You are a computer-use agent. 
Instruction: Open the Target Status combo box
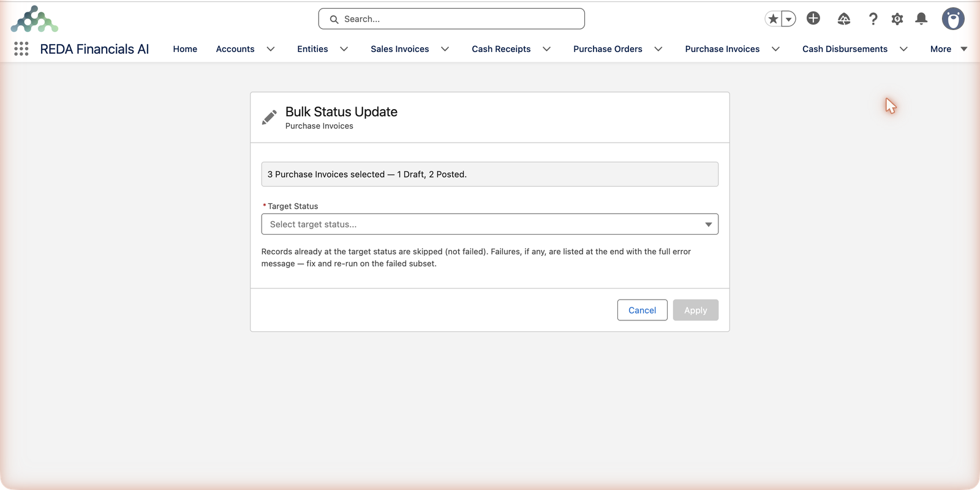coord(490,224)
